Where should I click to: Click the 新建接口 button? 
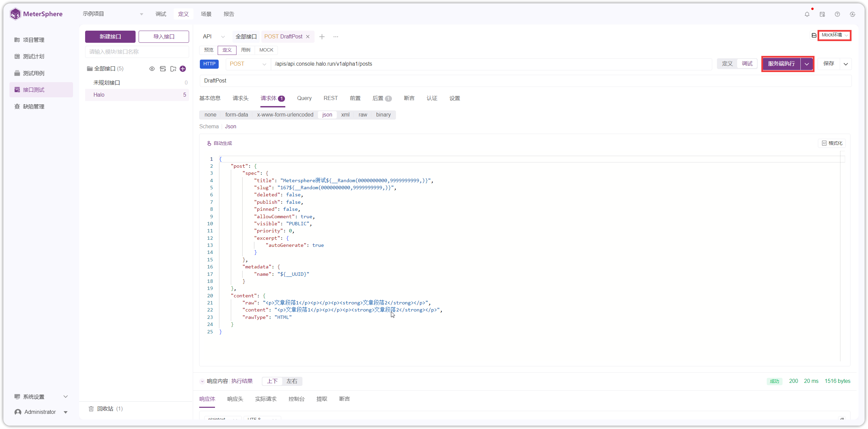(110, 37)
